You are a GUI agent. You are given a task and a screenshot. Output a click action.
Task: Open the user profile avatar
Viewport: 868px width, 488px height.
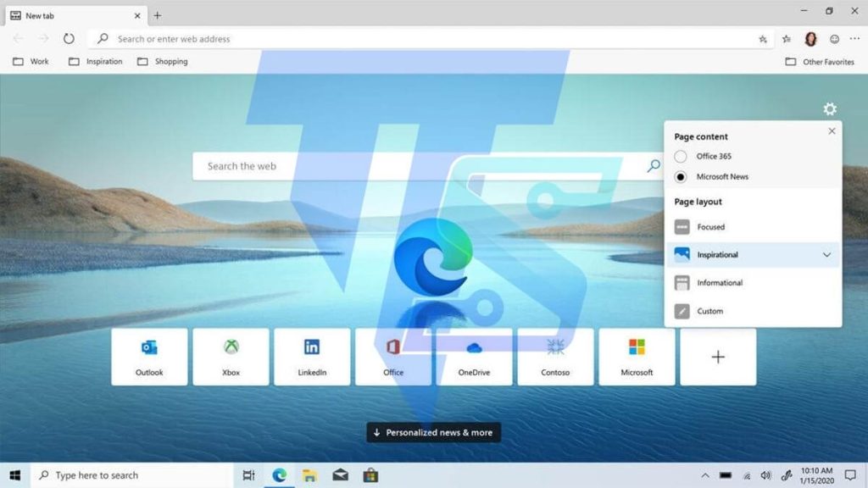pyautogui.click(x=810, y=39)
